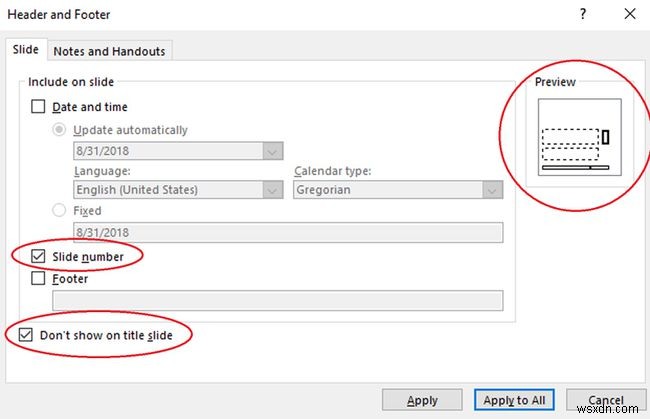The image size is (650, 419).
Task: Click the slide Preview thumbnail
Action: [x=579, y=138]
